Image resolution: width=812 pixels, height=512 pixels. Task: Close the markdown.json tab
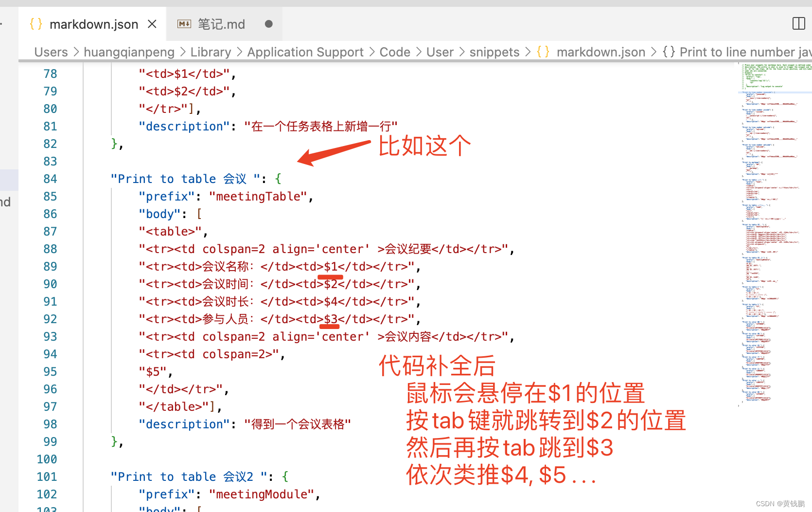point(152,24)
